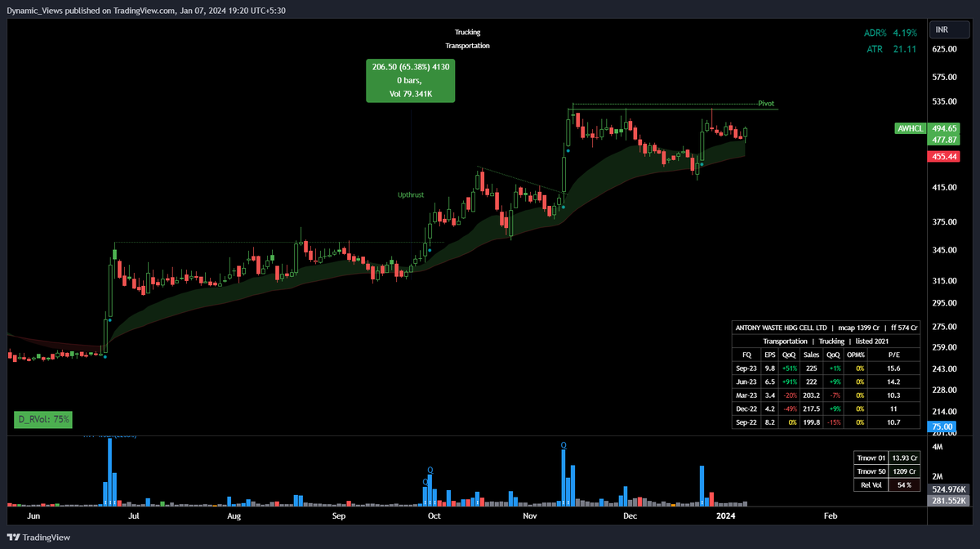Click the +51% EPS QoQ cell
Image resolution: width=980 pixels, height=549 pixels.
[x=789, y=368]
